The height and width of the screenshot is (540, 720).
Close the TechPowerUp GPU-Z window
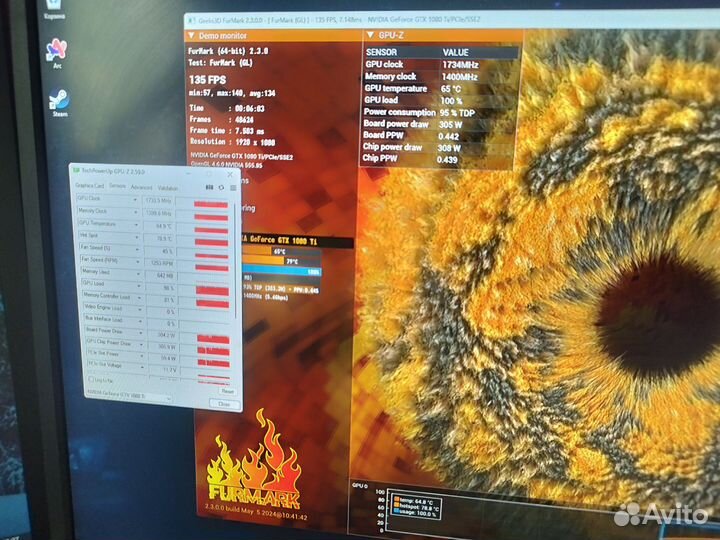click(x=230, y=174)
